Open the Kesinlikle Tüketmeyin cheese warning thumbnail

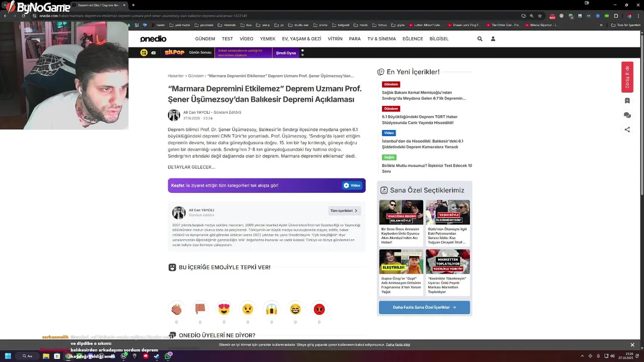tap(448, 261)
